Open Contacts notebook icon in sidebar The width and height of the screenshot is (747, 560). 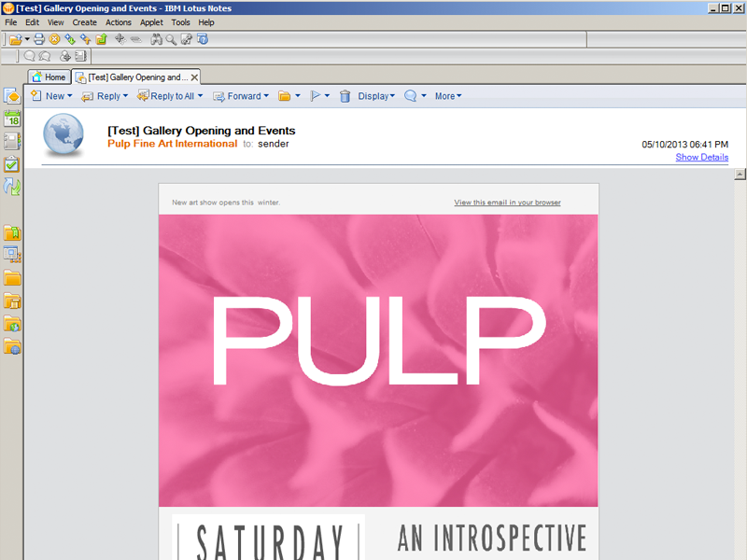point(12,142)
